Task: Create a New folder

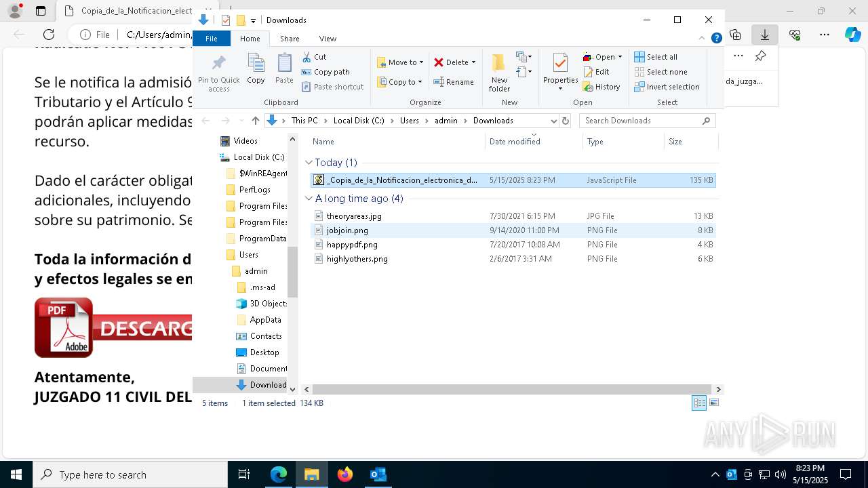Action: pos(499,73)
